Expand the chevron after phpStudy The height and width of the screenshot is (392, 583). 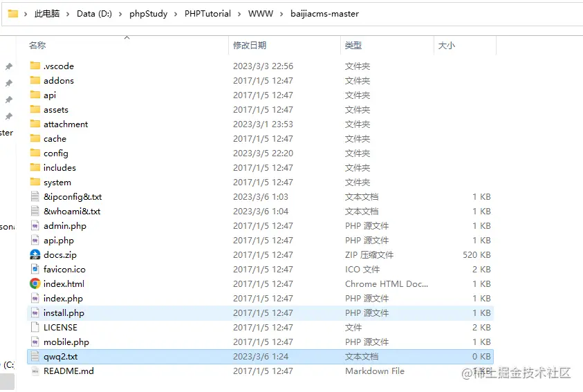point(176,14)
